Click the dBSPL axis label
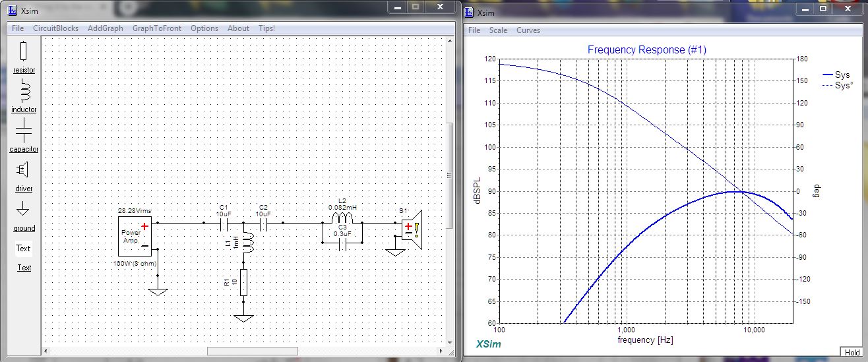The height and width of the screenshot is (362, 868). click(x=476, y=191)
